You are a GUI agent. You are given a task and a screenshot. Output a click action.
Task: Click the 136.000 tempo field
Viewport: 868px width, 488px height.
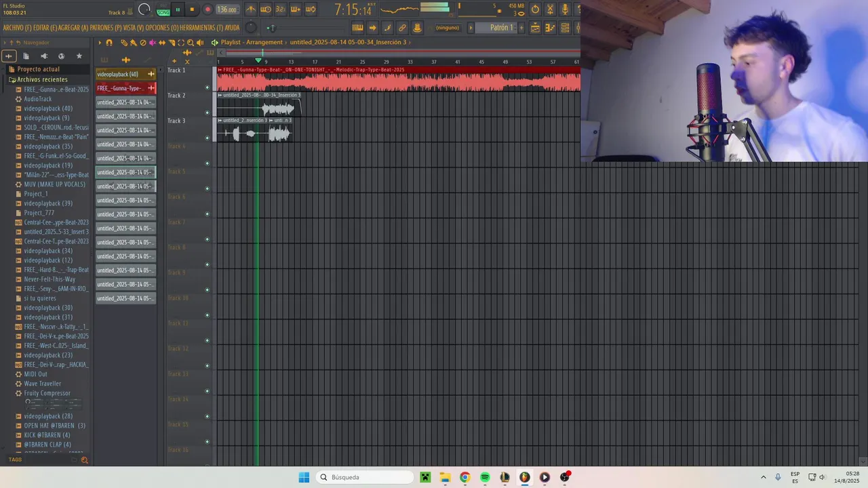pyautogui.click(x=226, y=9)
